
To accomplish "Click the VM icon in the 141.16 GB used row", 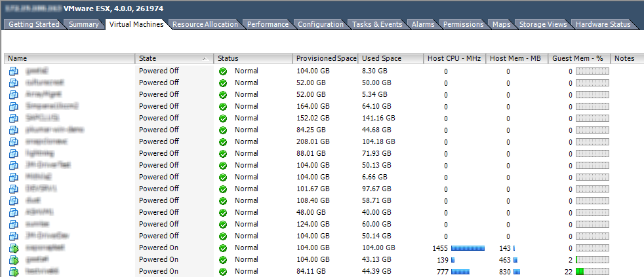I will (14, 119).
